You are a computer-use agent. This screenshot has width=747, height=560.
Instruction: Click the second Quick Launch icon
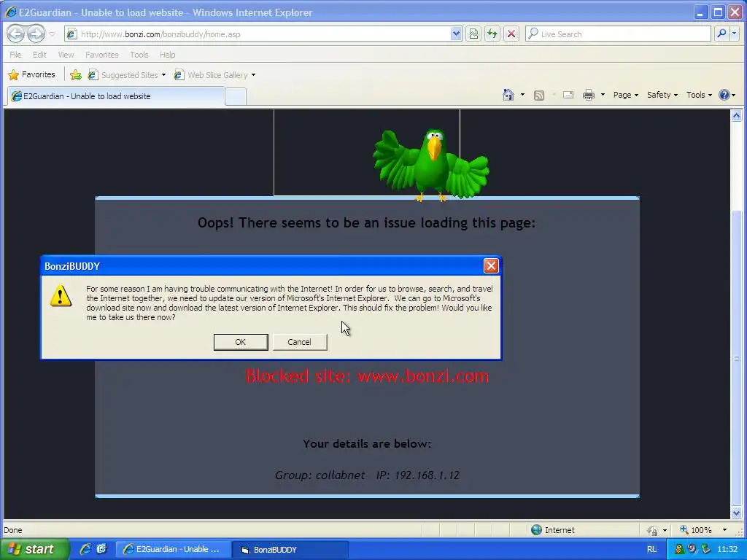tap(101, 549)
